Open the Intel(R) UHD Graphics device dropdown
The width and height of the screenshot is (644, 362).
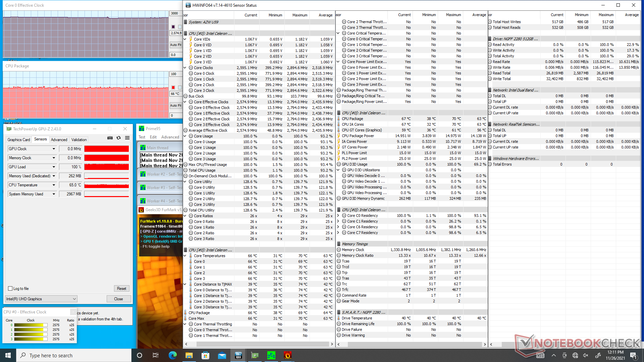tap(74, 299)
